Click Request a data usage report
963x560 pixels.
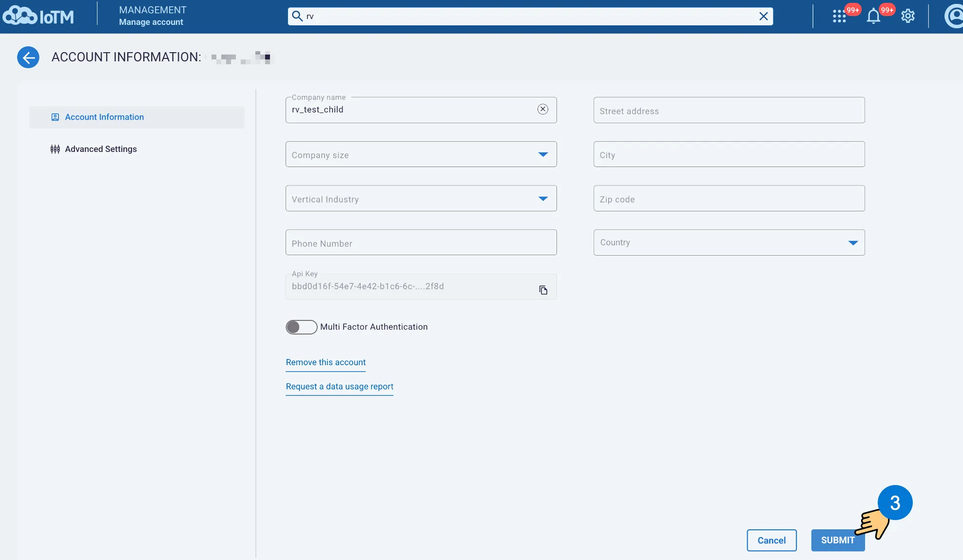click(x=339, y=387)
